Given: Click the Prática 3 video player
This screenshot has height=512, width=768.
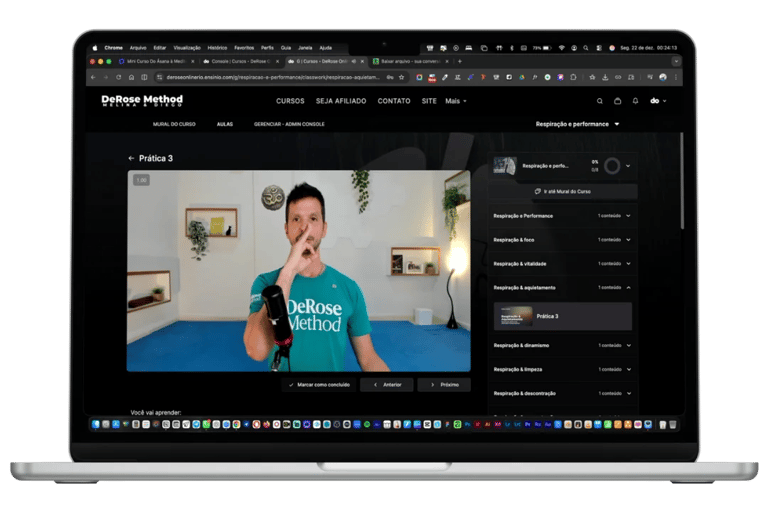Looking at the screenshot, I should (x=299, y=270).
